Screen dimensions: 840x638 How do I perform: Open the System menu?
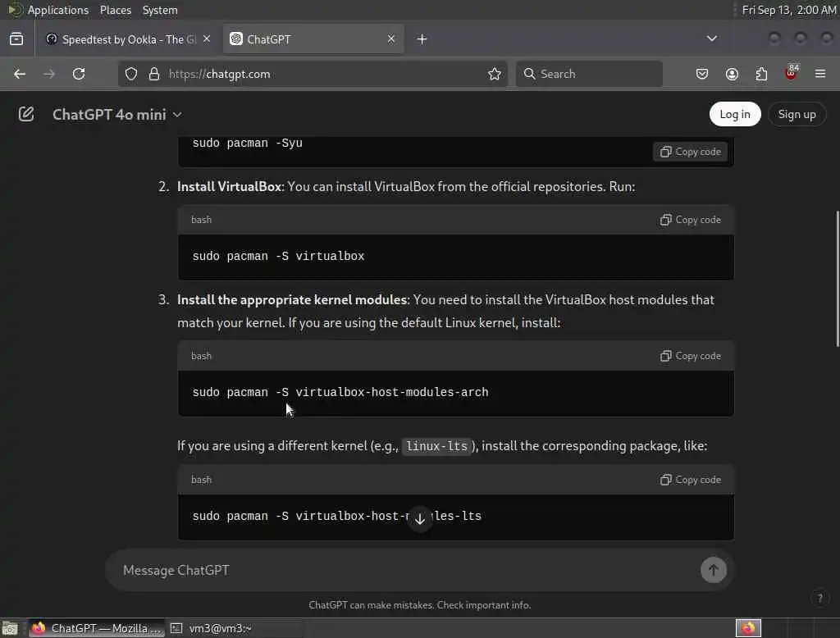click(x=160, y=10)
